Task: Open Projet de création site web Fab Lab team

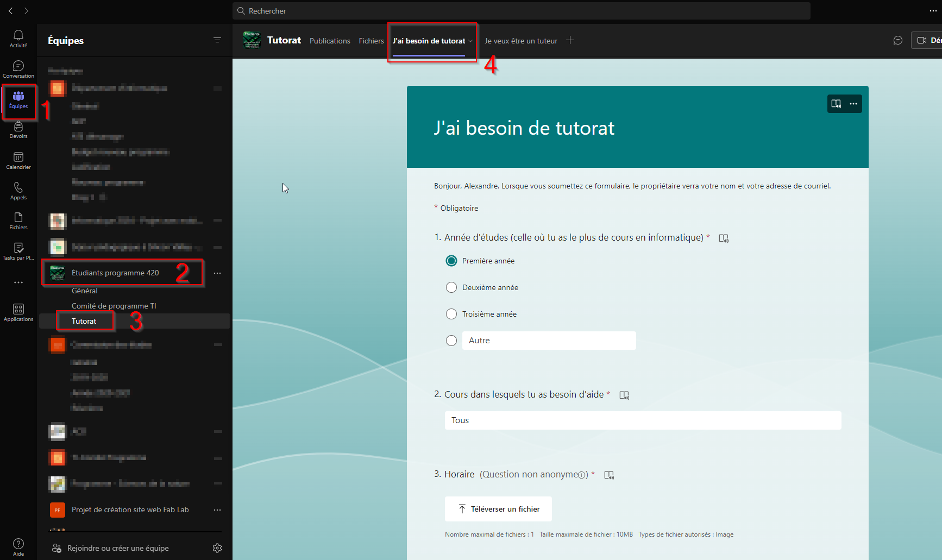Action: [x=130, y=509]
